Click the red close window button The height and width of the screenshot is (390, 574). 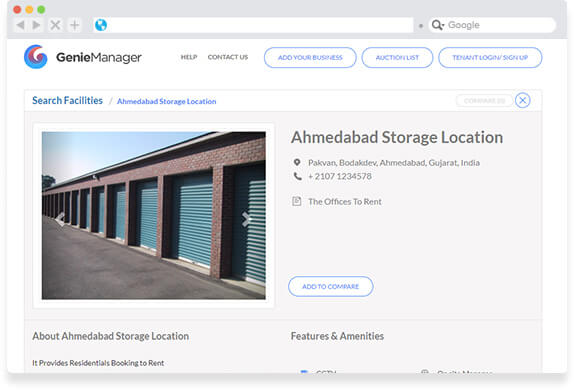(17, 10)
